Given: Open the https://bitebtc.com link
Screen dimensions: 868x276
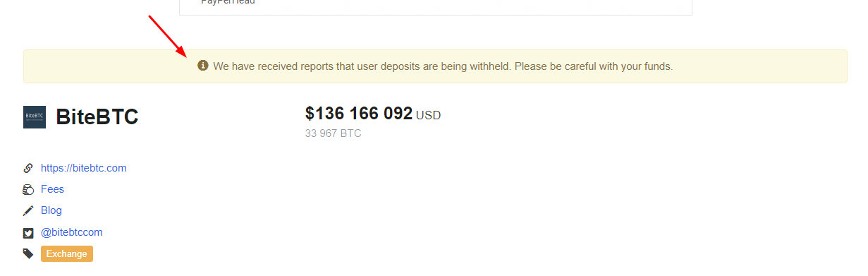Looking at the screenshot, I should pyautogui.click(x=84, y=168).
